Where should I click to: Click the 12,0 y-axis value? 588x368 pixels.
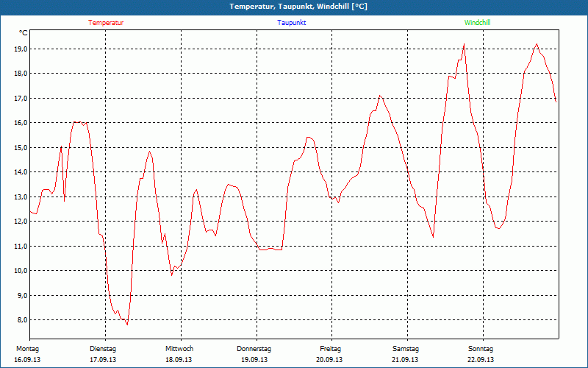[x=21, y=222]
